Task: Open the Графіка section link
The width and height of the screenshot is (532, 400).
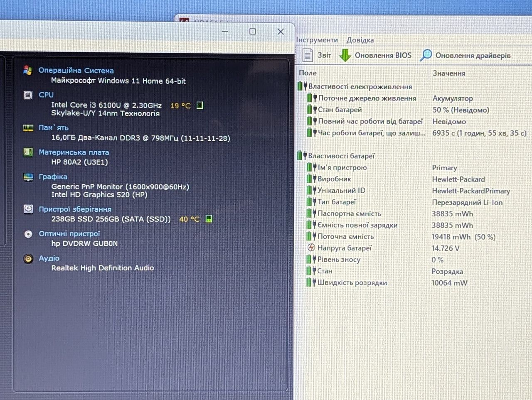Action: tap(53, 177)
